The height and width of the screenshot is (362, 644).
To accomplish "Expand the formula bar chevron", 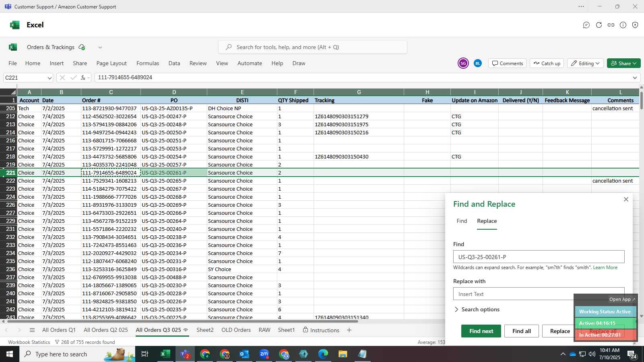I will 635,78.
